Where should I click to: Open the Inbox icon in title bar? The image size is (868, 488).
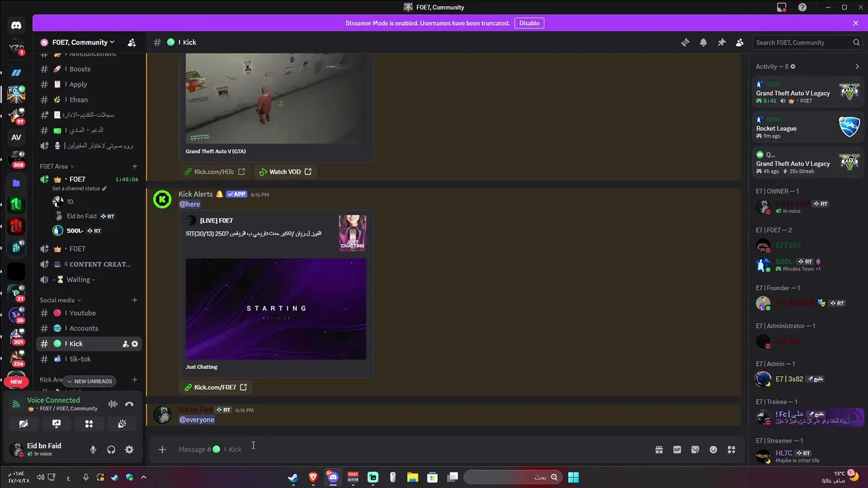click(x=782, y=7)
